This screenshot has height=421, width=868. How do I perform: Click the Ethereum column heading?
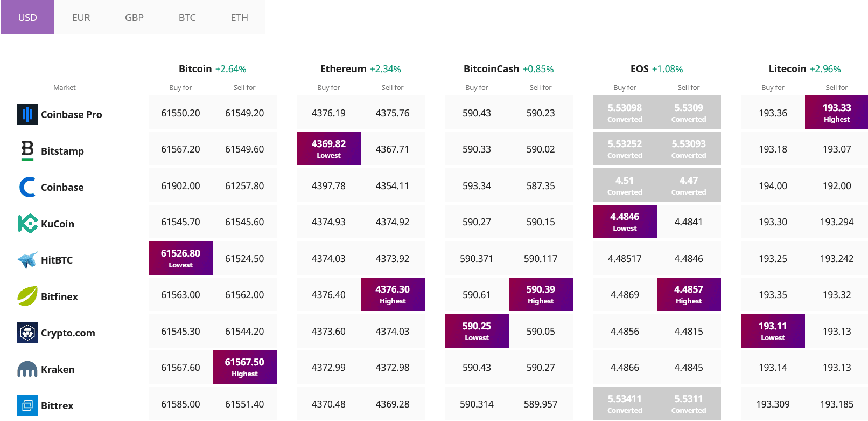tap(343, 69)
